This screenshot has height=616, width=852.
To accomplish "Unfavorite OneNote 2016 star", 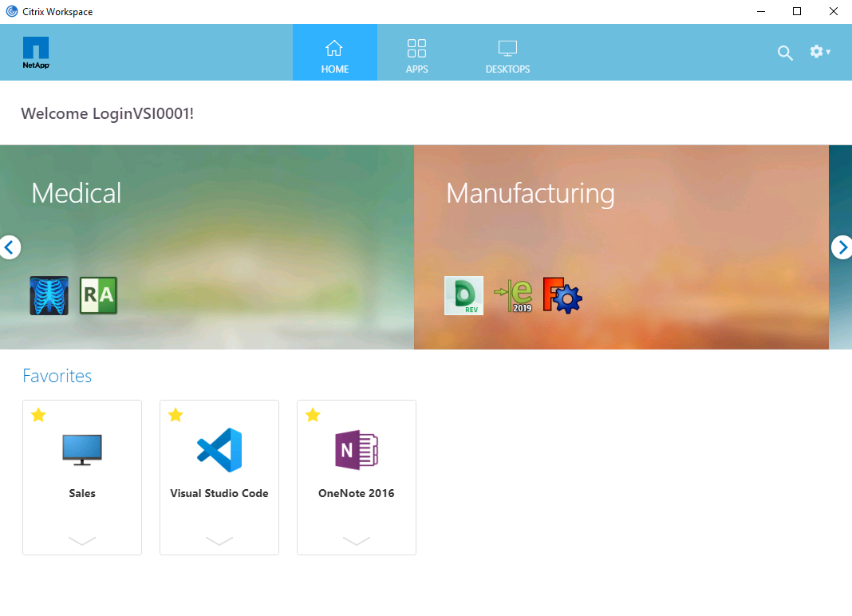I will (313, 416).
